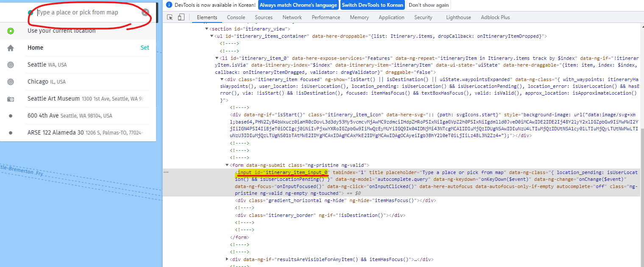Click Switch DevTools to Korean button
This screenshot has width=644, height=267.
(x=372, y=5)
